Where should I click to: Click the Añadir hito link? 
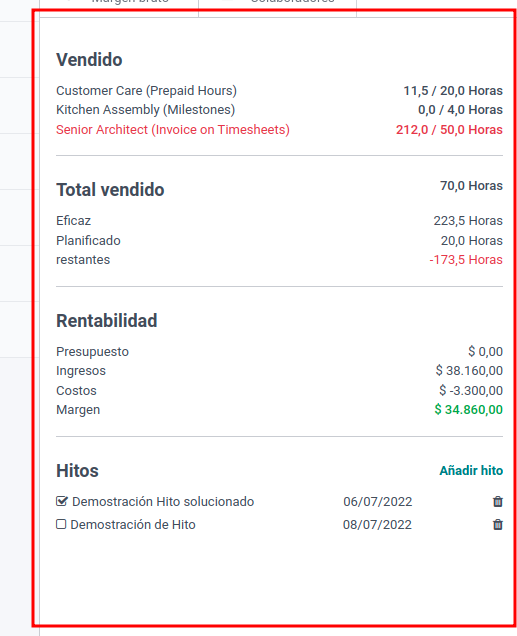tap(471, 471)
